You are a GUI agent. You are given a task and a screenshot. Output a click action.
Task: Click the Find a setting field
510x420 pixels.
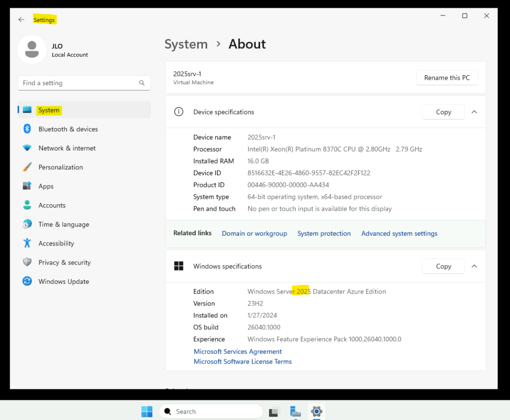tap(84, 83)
